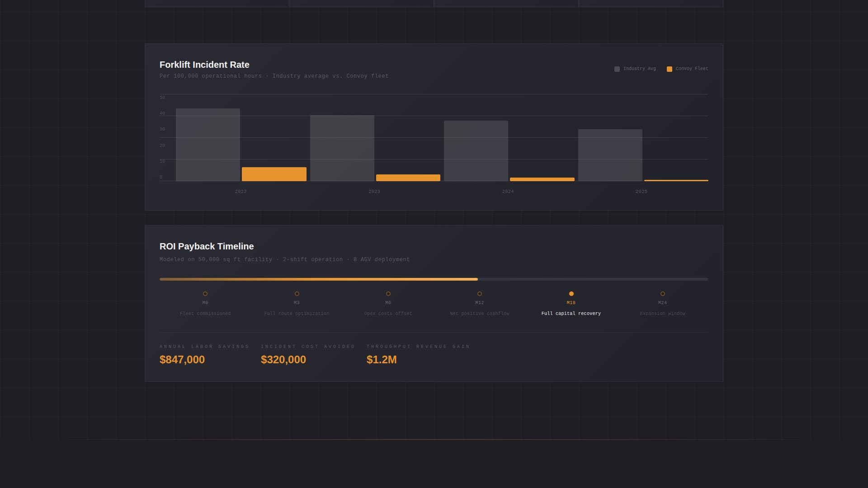
Task: Click the $1.2M throughput revenue figure
Action: tap(382, 360)
